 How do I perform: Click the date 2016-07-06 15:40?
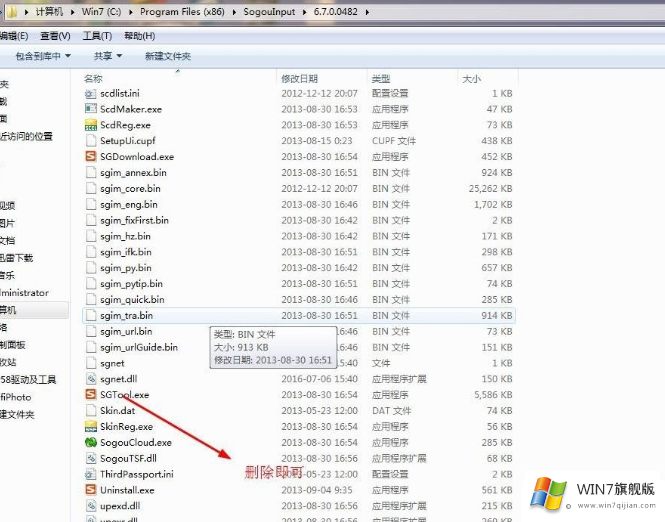click(319, 379)
